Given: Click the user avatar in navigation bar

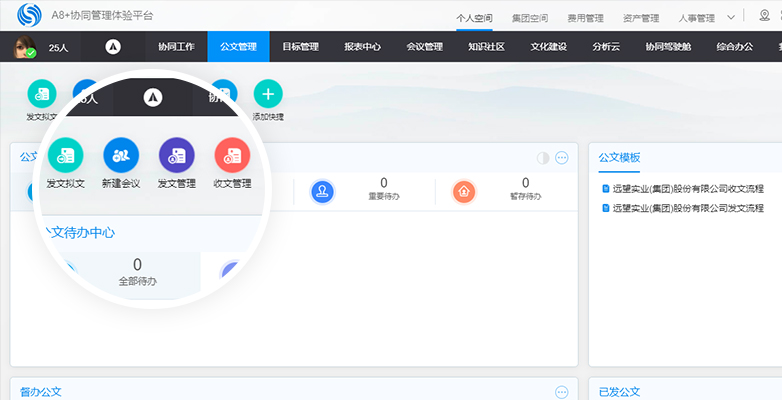Looking at the screenshot, I should [25, 46].
